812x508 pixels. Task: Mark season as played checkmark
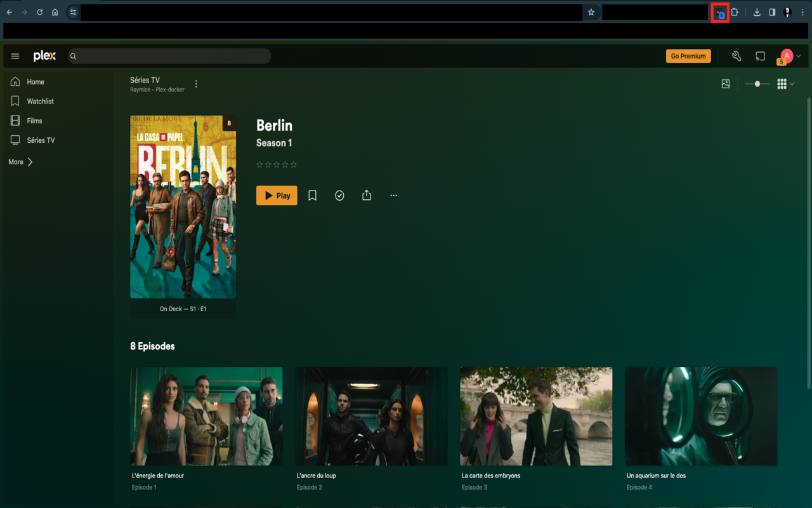339,196
